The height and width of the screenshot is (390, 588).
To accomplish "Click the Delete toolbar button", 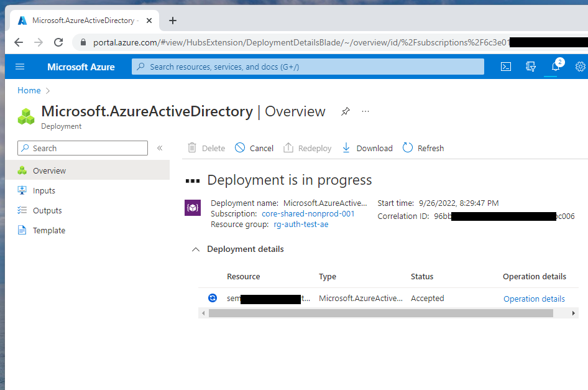I will point(206,148).
